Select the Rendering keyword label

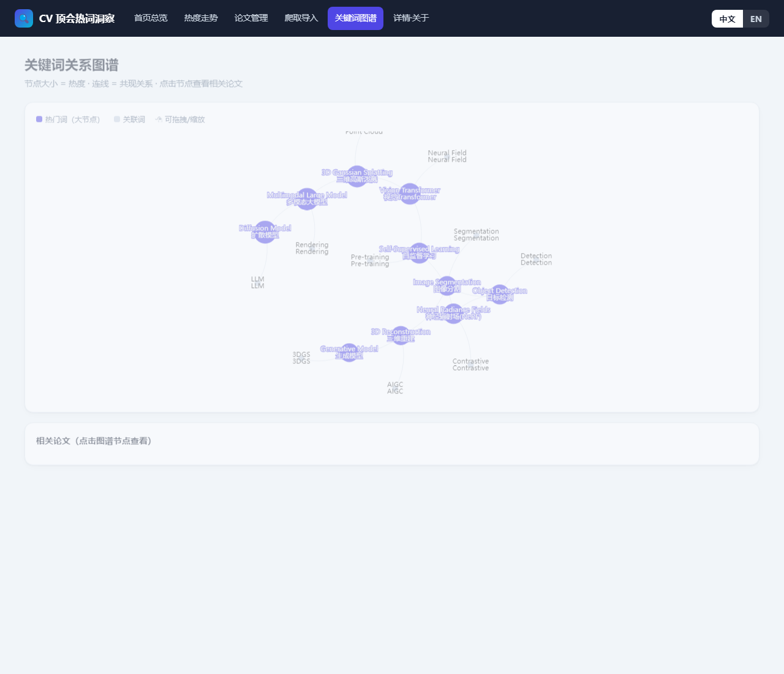[312, 248]
